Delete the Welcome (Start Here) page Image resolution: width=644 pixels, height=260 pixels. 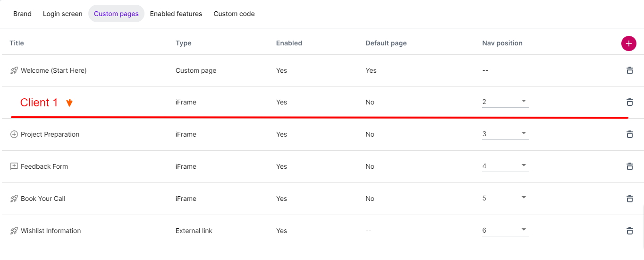pos(629,70)
